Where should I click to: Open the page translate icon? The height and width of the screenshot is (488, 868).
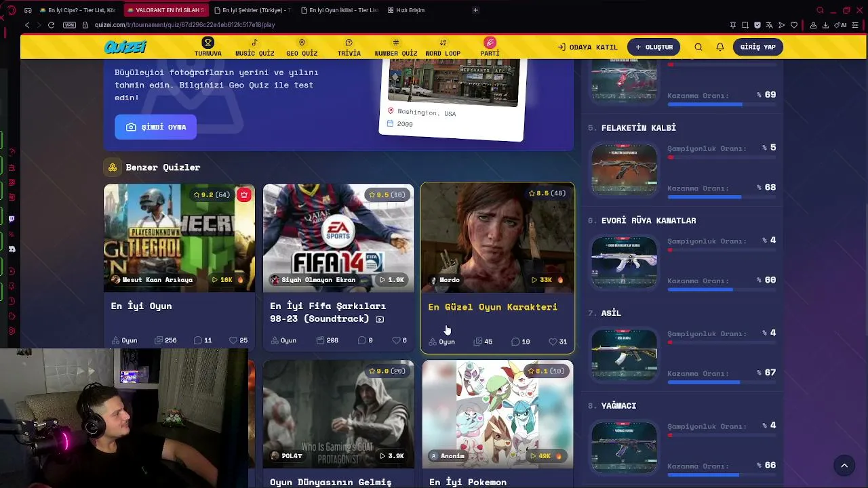click(x=770, y=25)
